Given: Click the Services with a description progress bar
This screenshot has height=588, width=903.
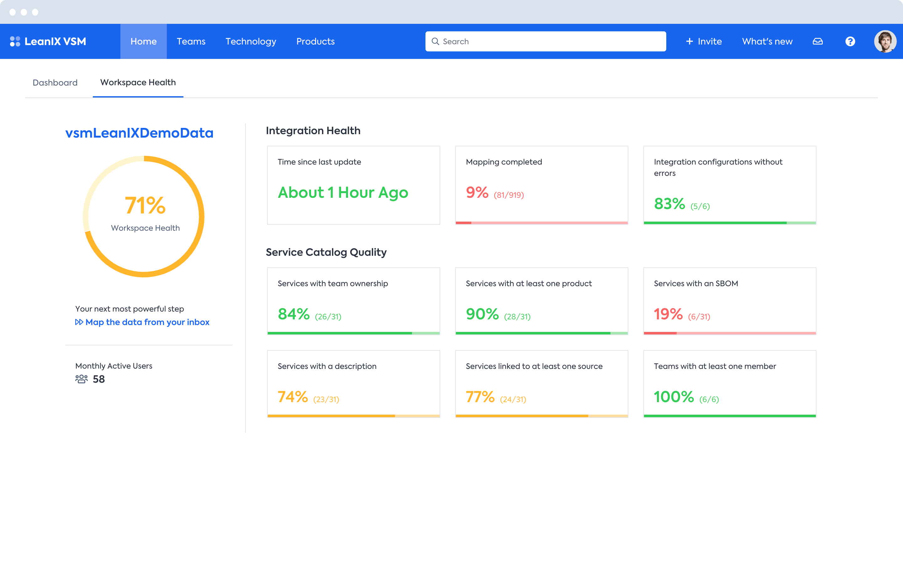Looking at the screenshot, I should (354, 416).
